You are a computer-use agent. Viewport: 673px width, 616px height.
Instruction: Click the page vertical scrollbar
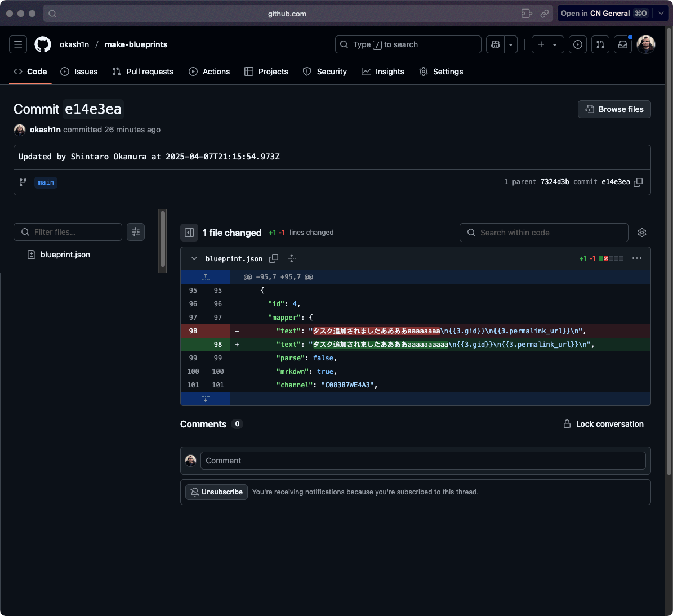coord(668,282)
